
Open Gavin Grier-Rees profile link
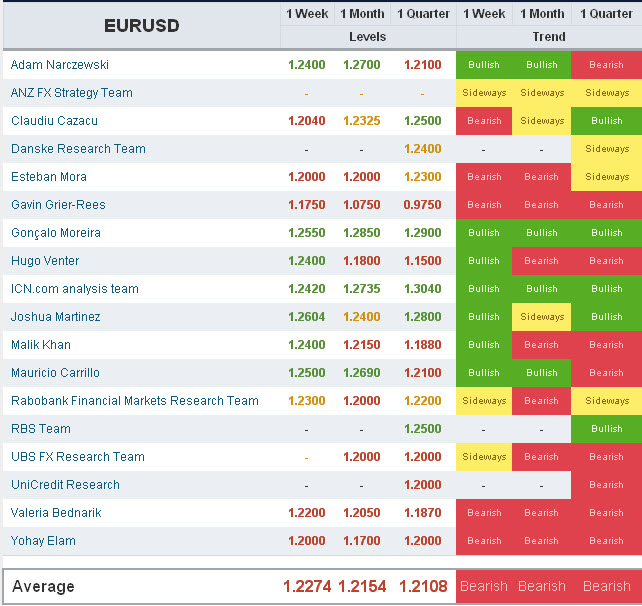[x=58, y=205]
